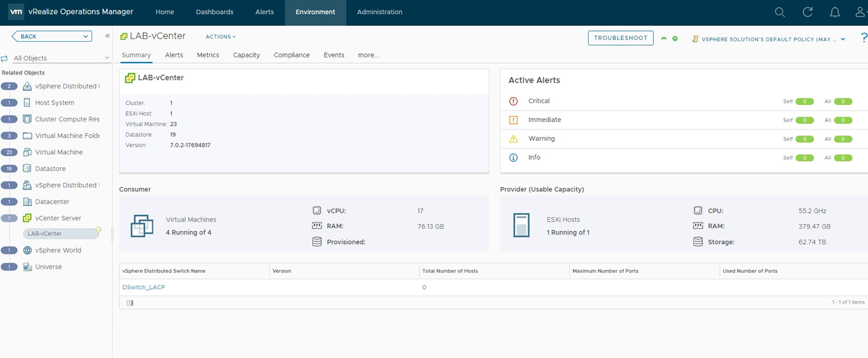Click the Warning alert triangle icon
Image resolution: width=868 pixels, height=358 pixels.
click(x=513, y=139)
